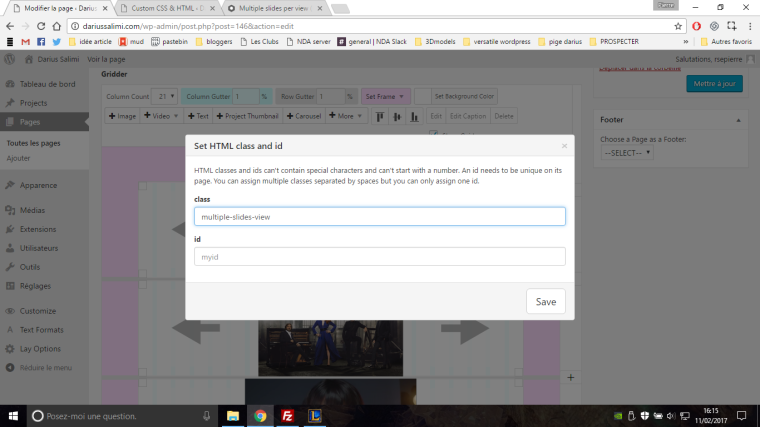This screenshot has height=427, width=760.
Task: Click Save in the dialog
Action: (546, 302)
